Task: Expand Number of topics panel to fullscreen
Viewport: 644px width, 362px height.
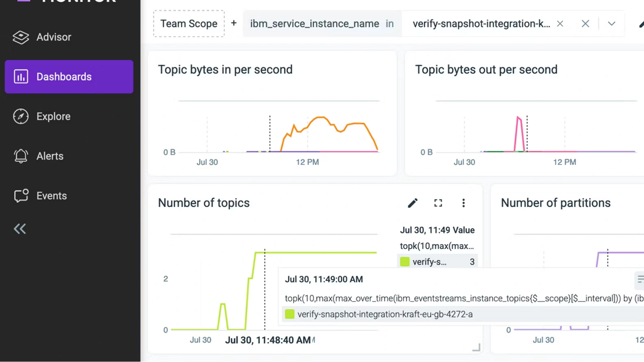Action: click(x=438, y=203)
